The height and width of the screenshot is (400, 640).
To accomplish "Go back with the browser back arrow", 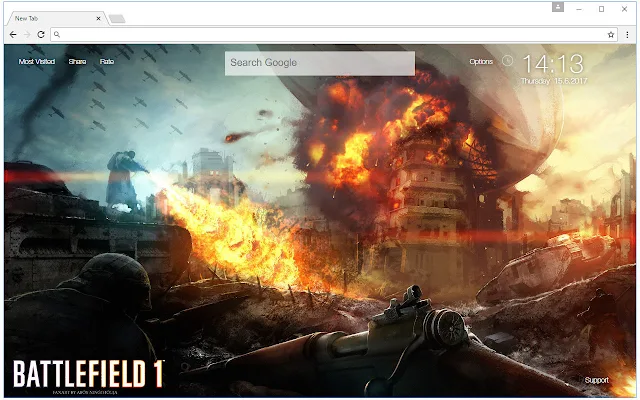I will tap(13, 35).
